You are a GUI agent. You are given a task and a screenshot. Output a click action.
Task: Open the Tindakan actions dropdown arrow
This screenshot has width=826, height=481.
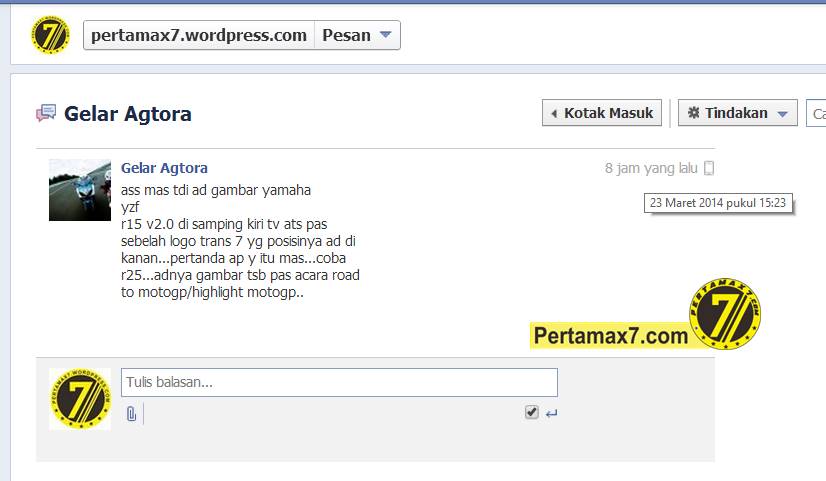pyautogui.click(x=783, y=114)
